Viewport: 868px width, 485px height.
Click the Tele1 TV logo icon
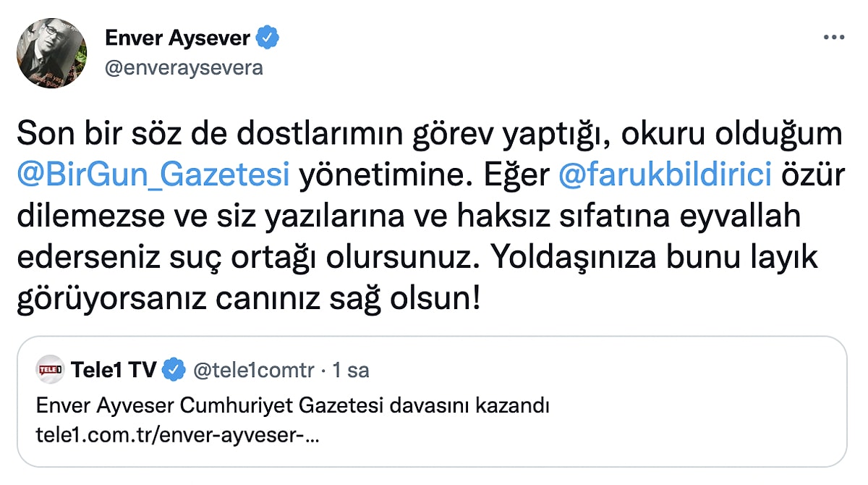(50, 370)
